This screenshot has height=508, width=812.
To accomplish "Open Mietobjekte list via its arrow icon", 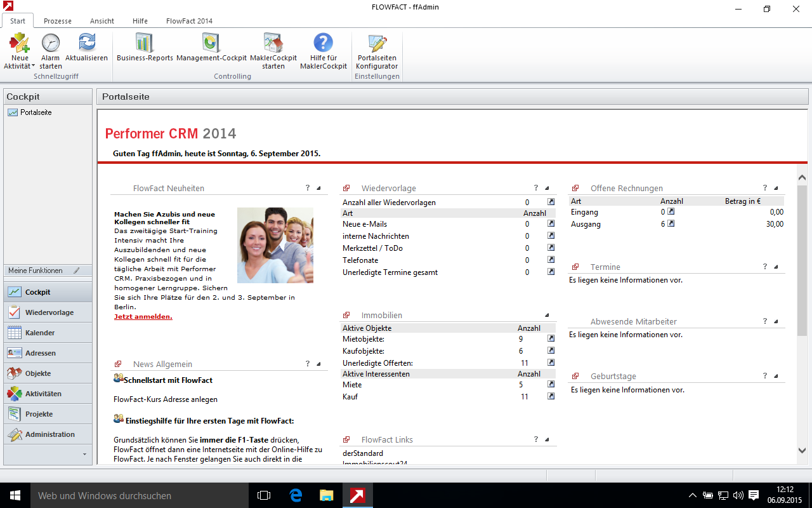I will coord(551,339).
